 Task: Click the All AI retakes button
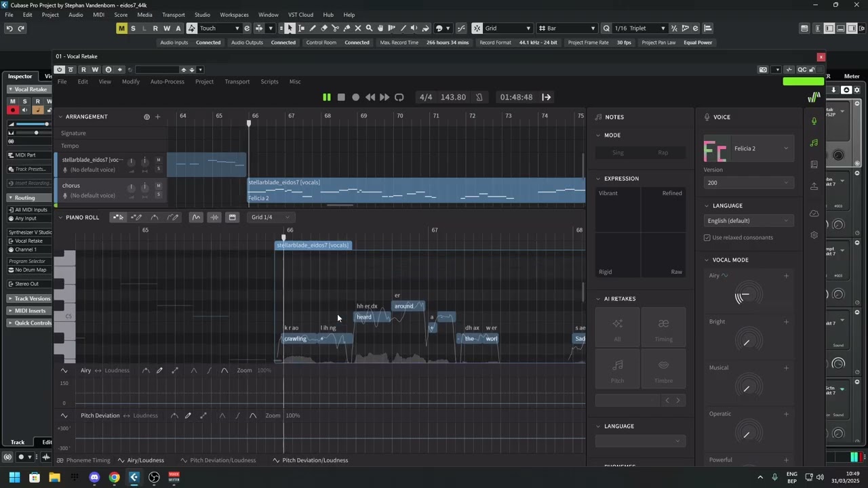(x=617, y=328)
